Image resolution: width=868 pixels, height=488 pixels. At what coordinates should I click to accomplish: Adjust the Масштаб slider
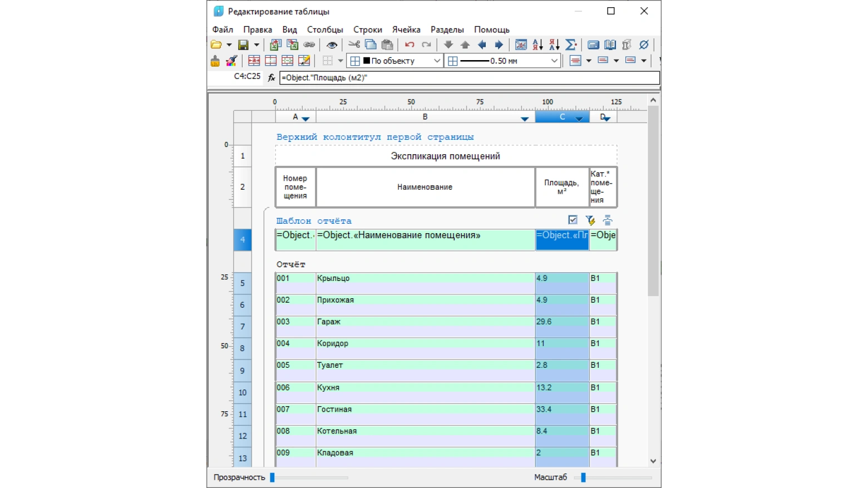tap(583, 477)
